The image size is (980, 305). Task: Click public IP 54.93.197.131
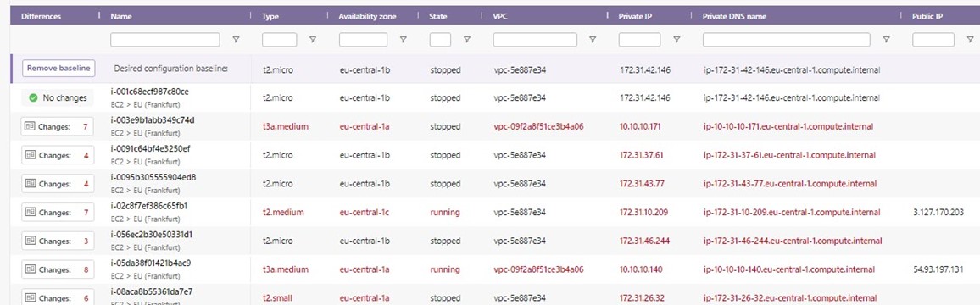[938, 270]
